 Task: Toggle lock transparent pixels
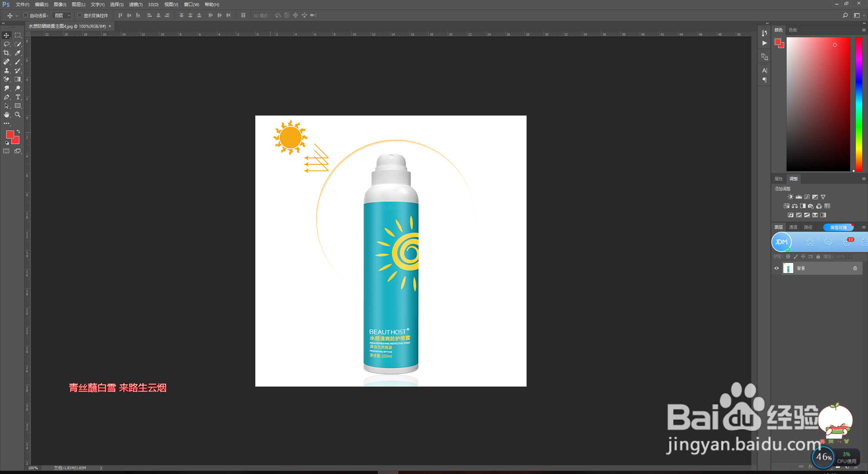point(788,256)
